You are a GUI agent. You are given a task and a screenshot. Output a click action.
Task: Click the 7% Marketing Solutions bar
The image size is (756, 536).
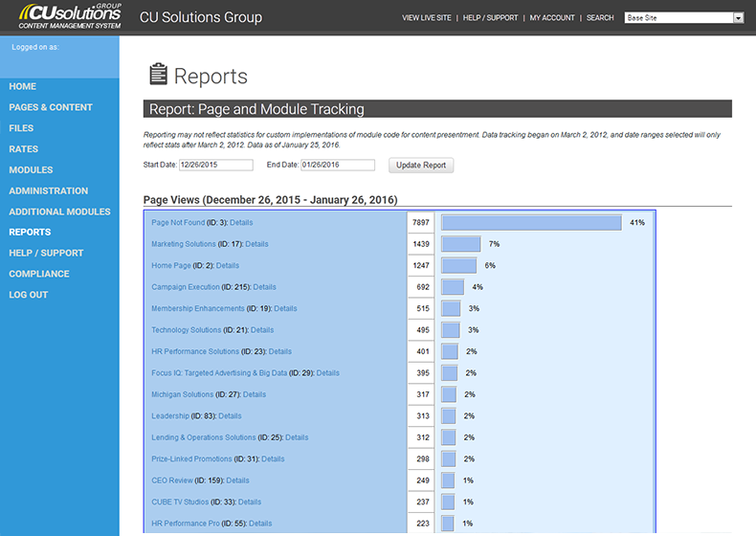(x=461, y=244)
